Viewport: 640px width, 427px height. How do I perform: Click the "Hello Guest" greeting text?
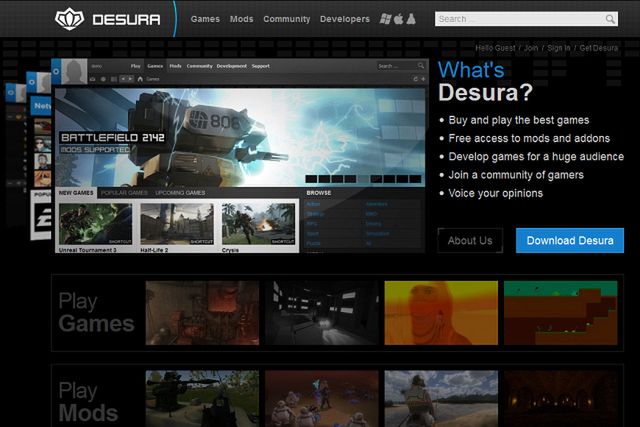495,48
